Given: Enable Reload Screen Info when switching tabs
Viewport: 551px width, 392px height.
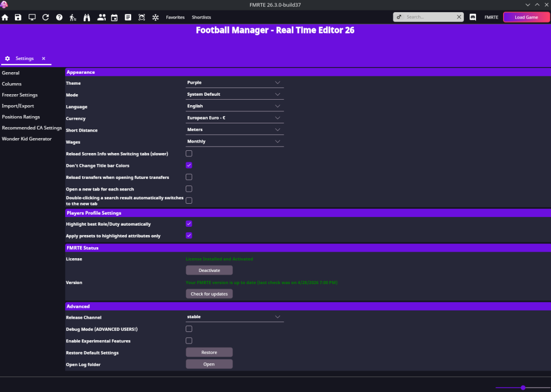Looking at the screenshot, I should click(x=188, y=154).
